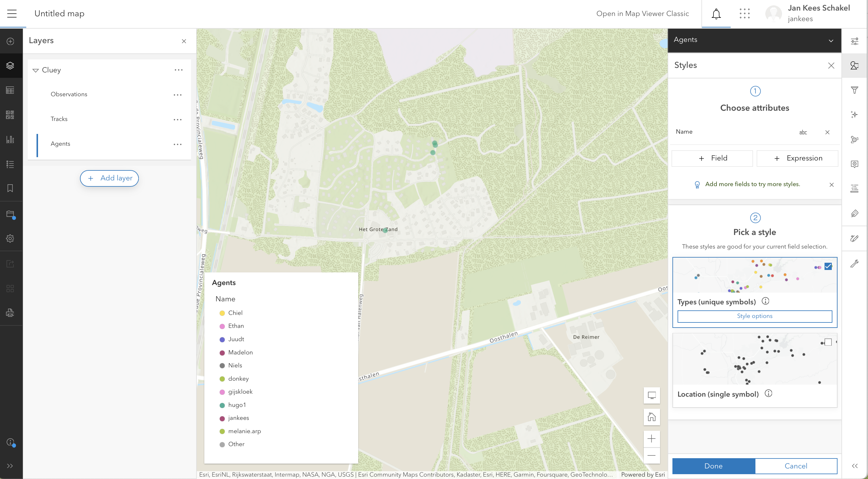Zoom in on the map
This screenshot has width=868, height=479.
tap(651, 439)
